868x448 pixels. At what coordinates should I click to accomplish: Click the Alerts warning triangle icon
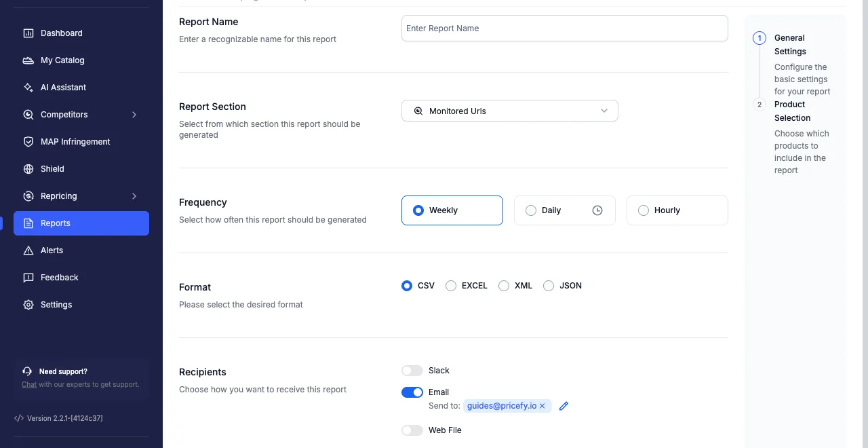click(x=28, y=250)
